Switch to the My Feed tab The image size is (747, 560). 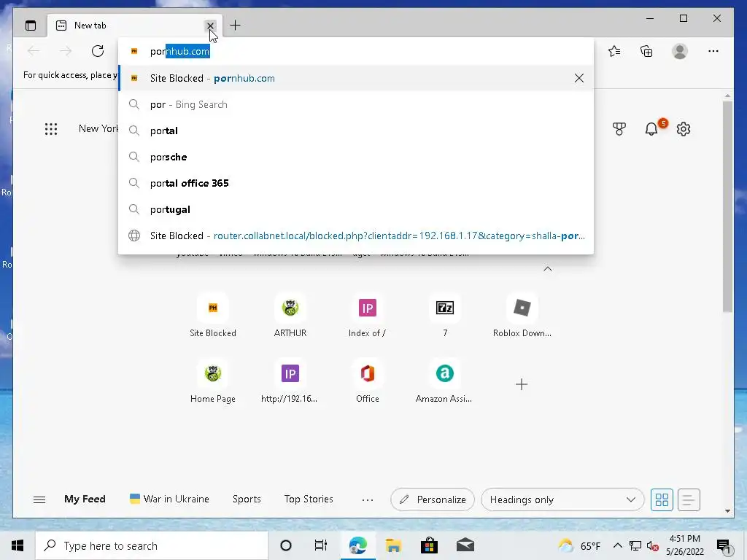click(x=85, y=499)
